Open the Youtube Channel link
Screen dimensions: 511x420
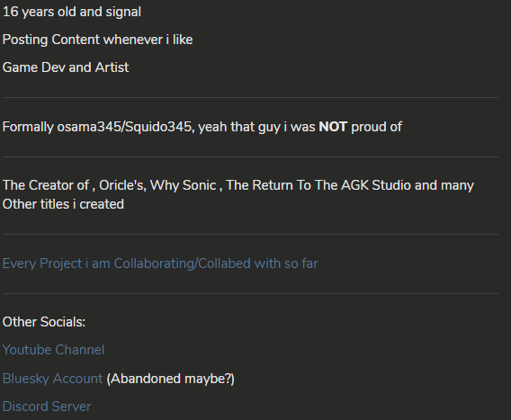[53, 350]
